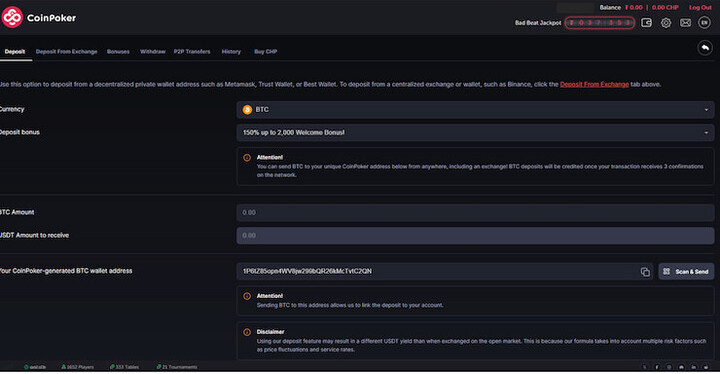Focus the BTC Amount input field
Image resolution: width=720 pixels, height=374 pixels.
[x=475, y=213]
